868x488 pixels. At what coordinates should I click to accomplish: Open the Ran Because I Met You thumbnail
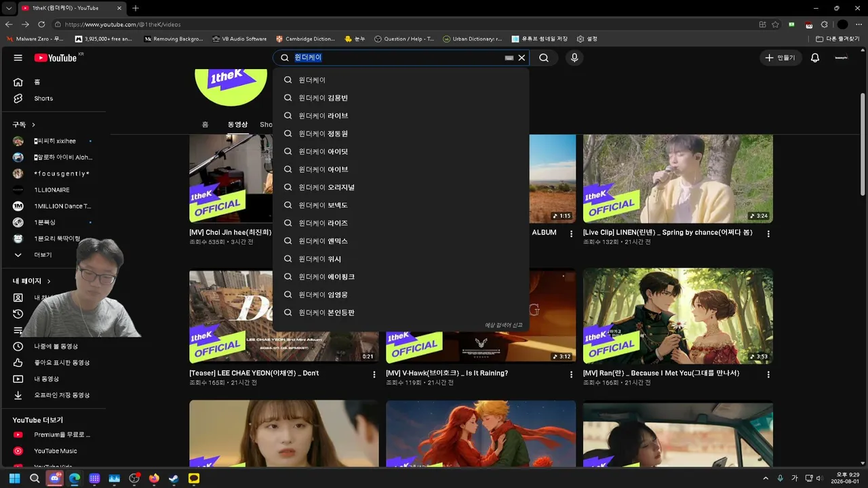[678, 316]
